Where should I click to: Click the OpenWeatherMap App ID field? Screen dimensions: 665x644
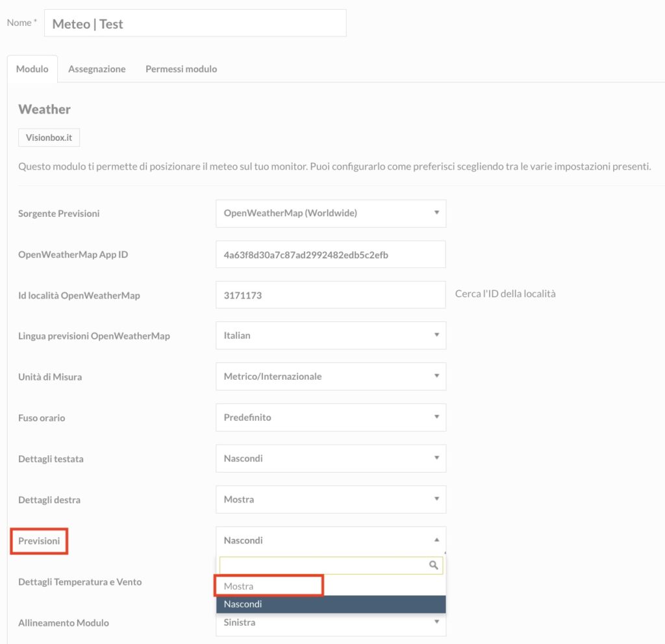tap(331, 254)
